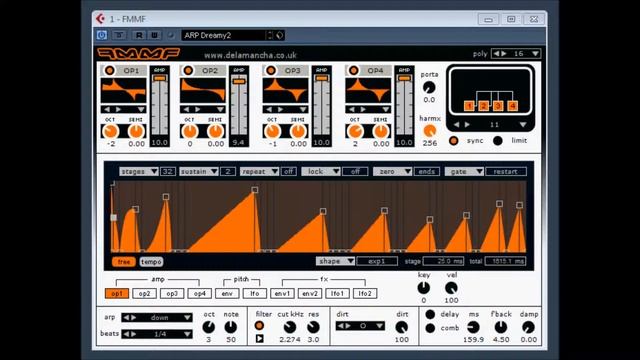Click the vel knob

click(x=451, y=288)
